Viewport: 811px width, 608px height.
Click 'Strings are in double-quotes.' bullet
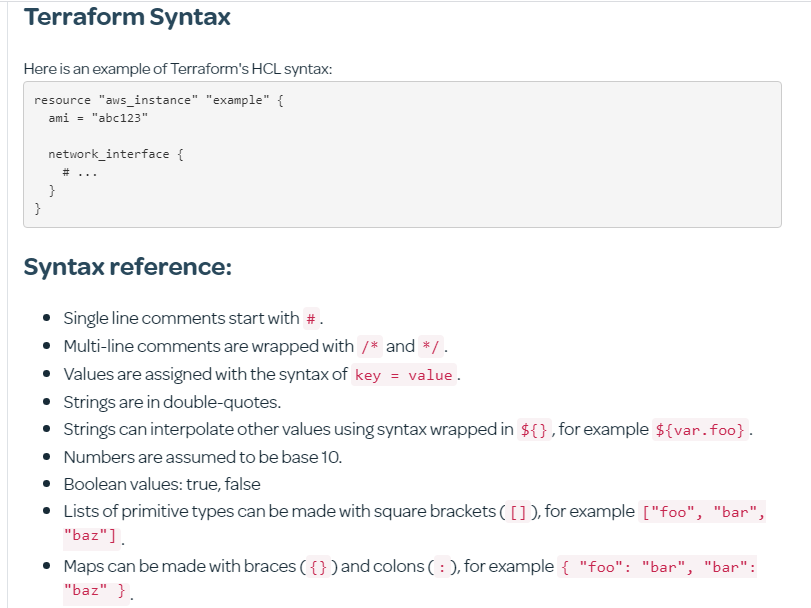(172, 402)
